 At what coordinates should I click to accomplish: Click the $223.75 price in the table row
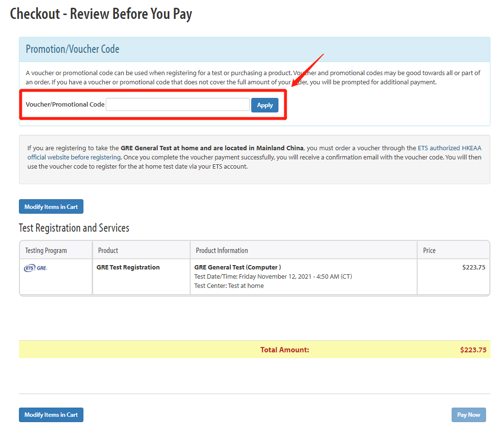[473, 268]
